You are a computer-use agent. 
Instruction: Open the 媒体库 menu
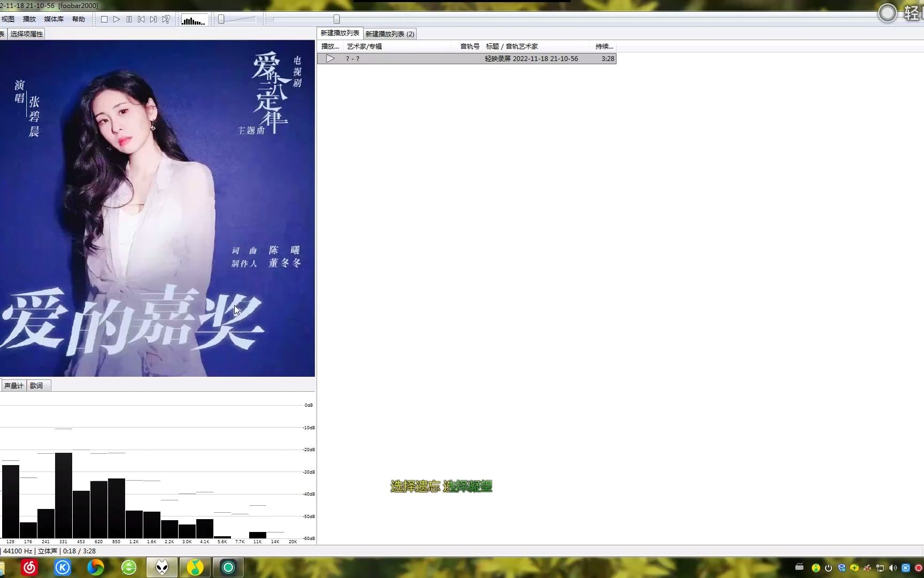pos(53,19)
